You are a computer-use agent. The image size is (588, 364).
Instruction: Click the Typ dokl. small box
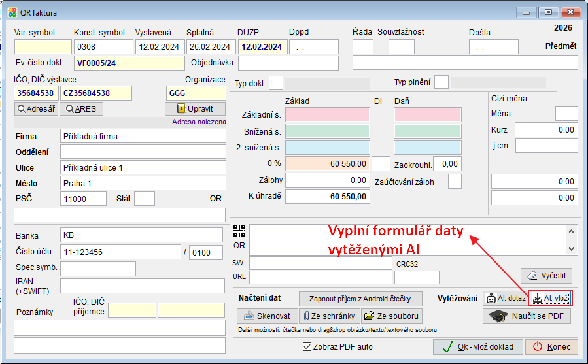pos(276,82)
